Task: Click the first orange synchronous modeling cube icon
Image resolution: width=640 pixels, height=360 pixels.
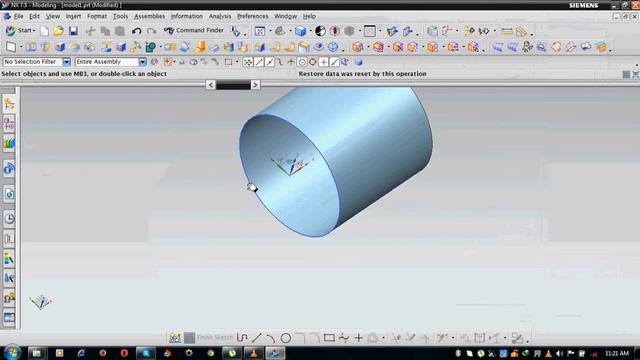Action: 358,47
